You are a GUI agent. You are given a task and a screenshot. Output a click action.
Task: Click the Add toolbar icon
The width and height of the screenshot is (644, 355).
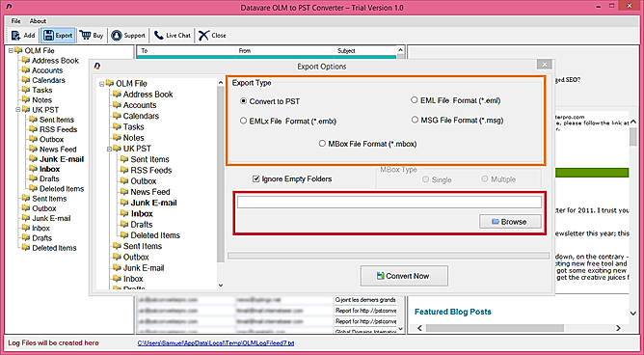[x=16, y=36]
